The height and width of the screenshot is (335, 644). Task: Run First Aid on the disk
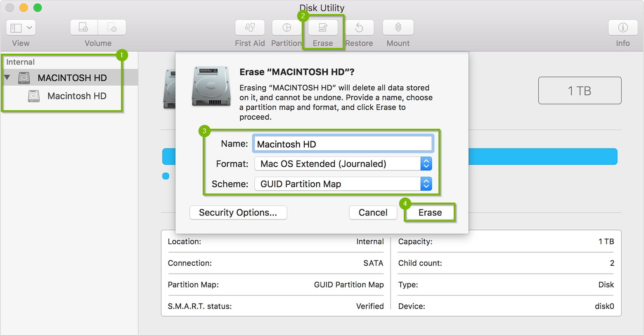tap(250, 28)
